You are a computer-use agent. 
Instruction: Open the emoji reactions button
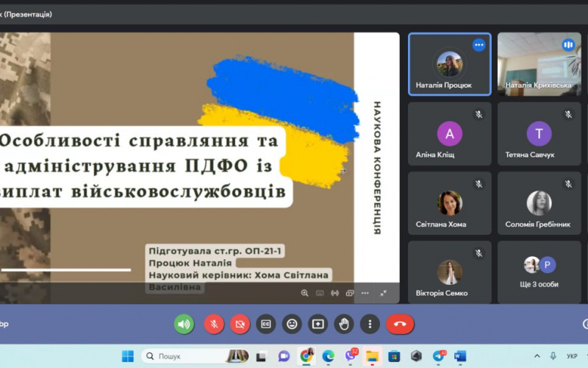click(293, 324)
